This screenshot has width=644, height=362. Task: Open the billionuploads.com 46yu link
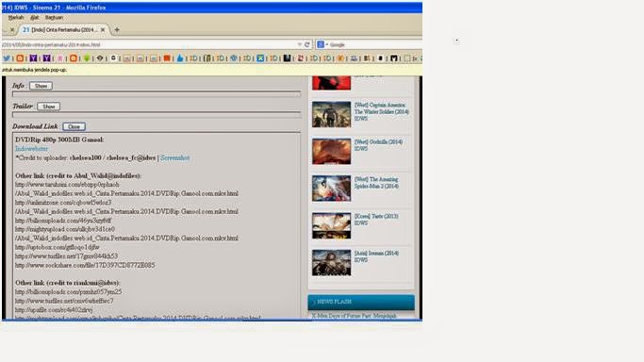tap(63, 221)
